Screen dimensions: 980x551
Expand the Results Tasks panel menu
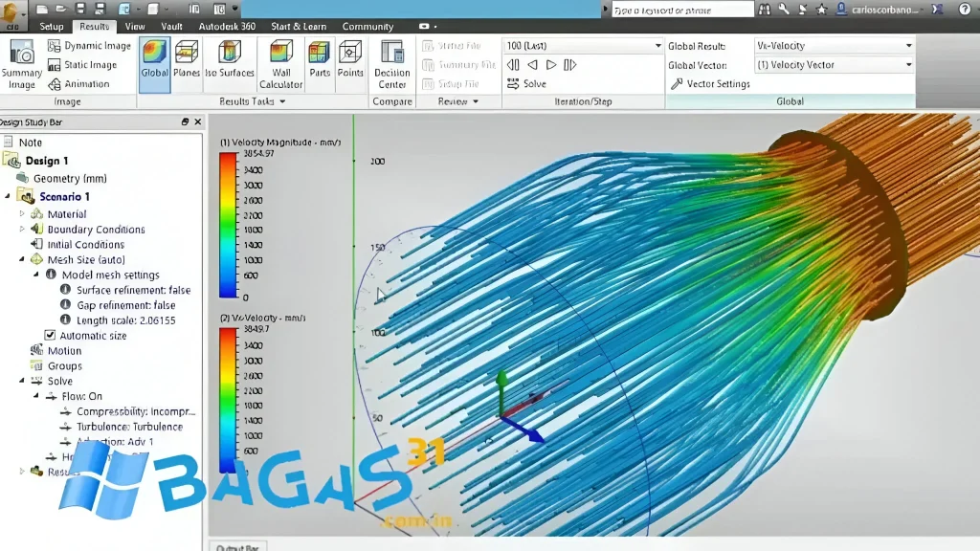click(253, 101)
